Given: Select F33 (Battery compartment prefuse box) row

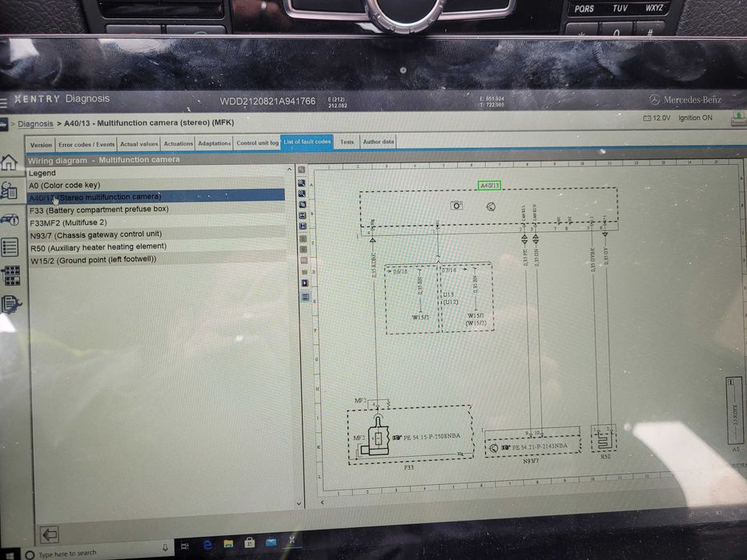Looking at the screenshot, I should 158,209.
